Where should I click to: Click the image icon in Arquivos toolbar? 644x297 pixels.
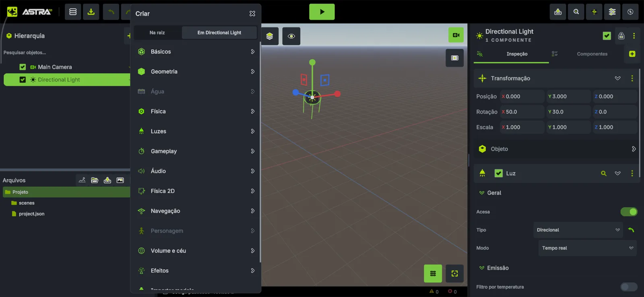(x=120, y=180)
